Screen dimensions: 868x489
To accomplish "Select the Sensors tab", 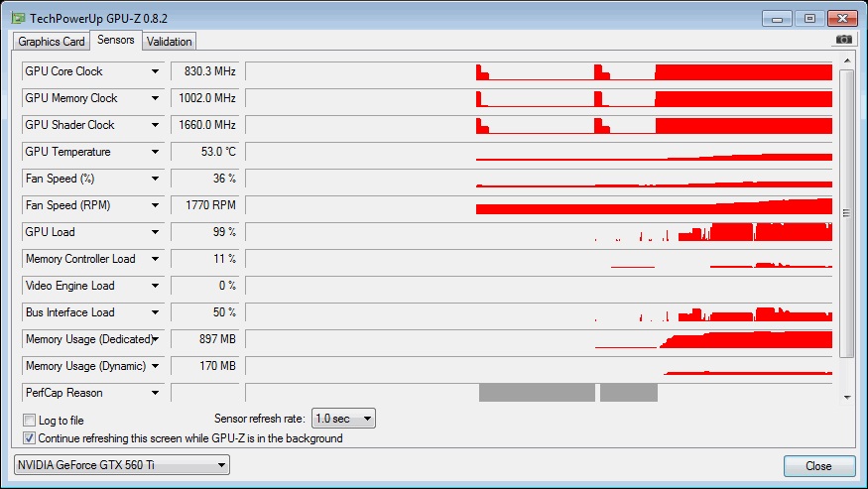I will [116, 40].
